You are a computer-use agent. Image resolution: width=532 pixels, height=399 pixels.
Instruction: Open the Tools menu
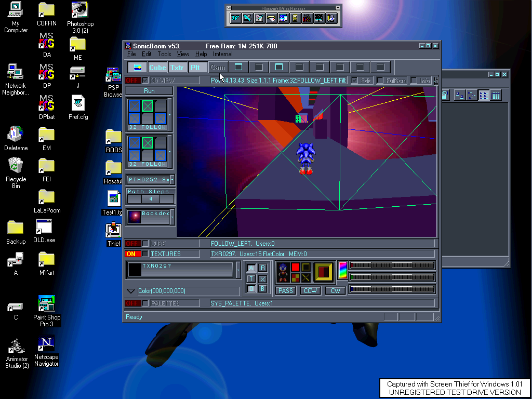pyautogui.click(x=164, y=54)
